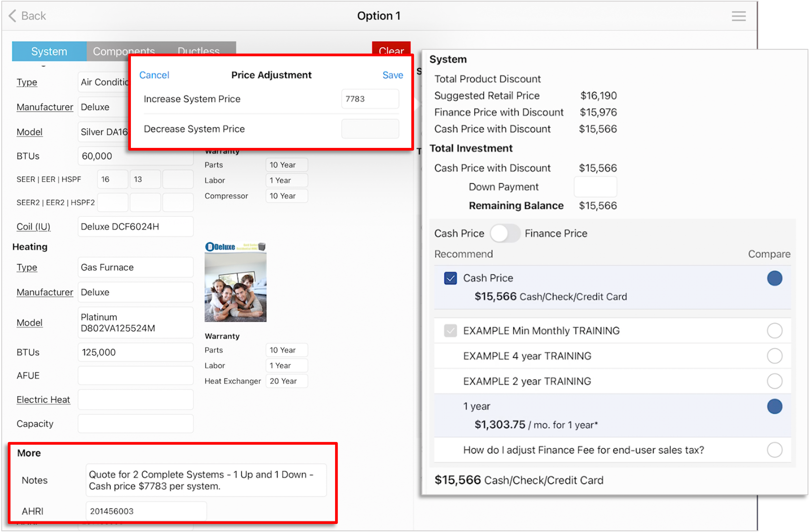The width and height of the screenshot is (811, 532).
Task: Select compare circle for EXAMPLE 4 year TRAINING
Action: click(x=775, y=356)
